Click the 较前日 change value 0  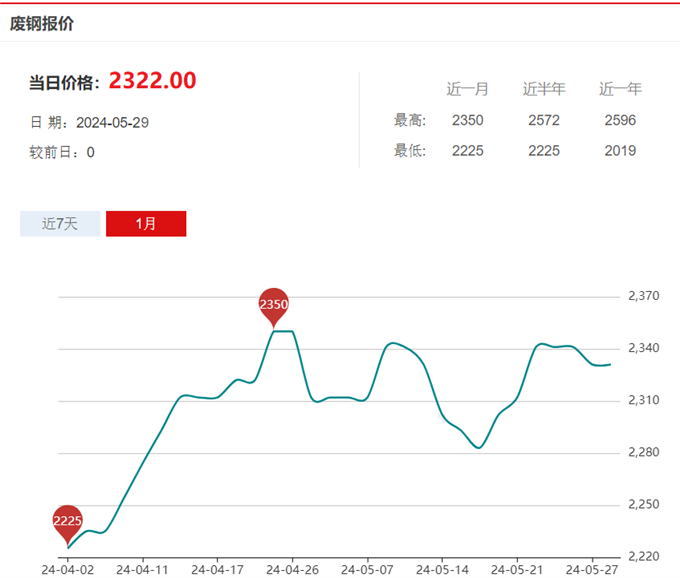tap(91, 153)
